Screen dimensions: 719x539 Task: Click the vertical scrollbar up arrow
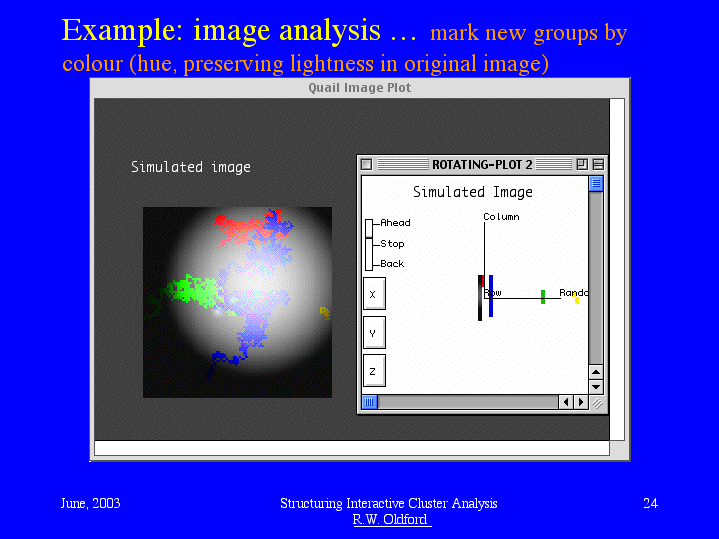[596, 372]
